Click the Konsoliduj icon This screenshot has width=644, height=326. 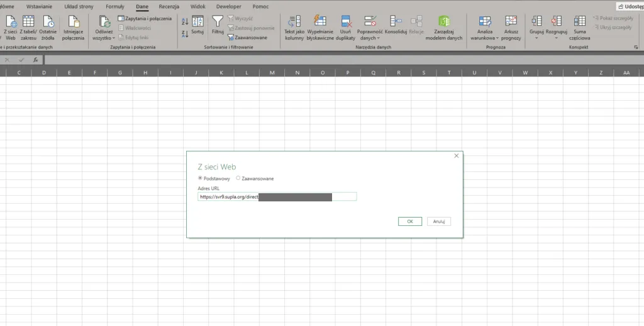(396, 21)
